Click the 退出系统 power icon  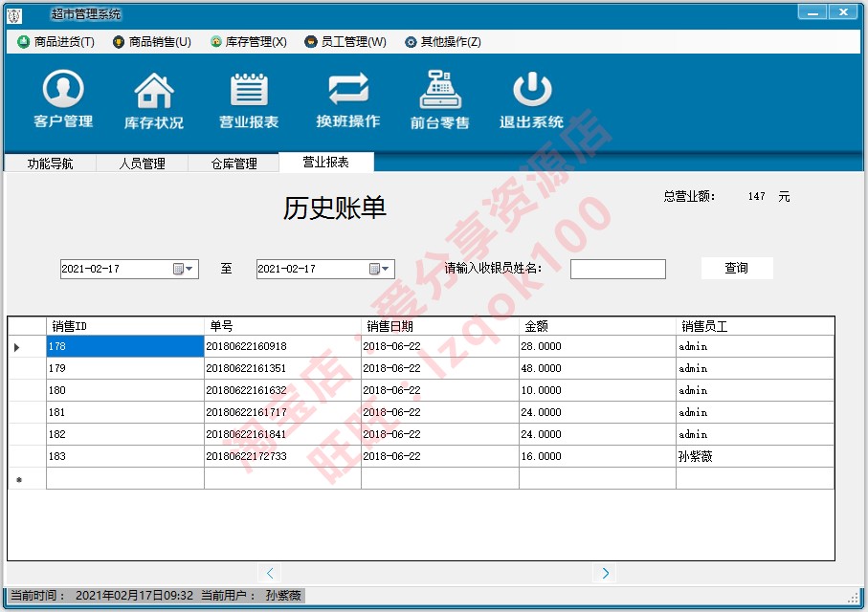[x=531, y=99]
